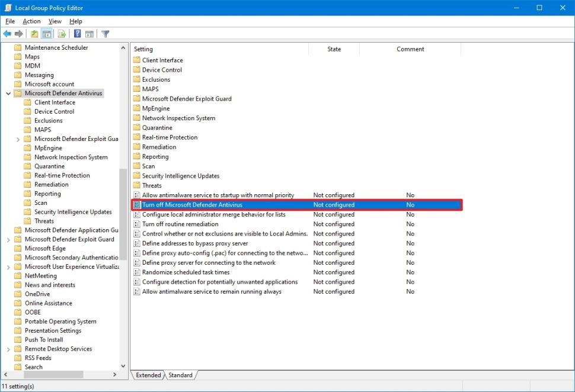Expand Remote Desktop Services tree node

[8, 349]
